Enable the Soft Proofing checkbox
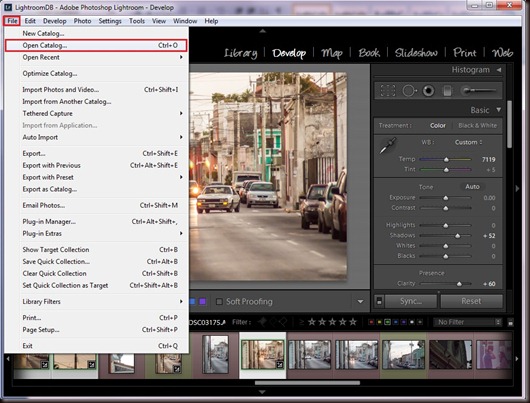Screen dimensions: 530x403 click(x=219, y=301)
